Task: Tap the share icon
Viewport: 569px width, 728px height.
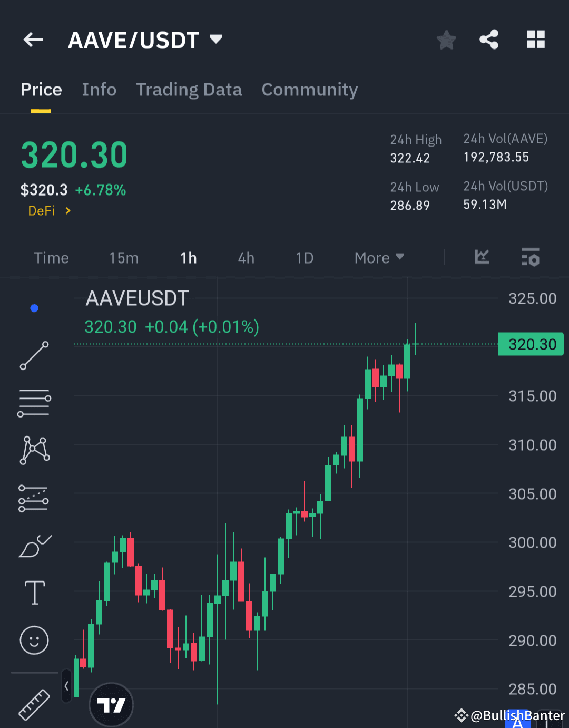Action: (488, 39)
